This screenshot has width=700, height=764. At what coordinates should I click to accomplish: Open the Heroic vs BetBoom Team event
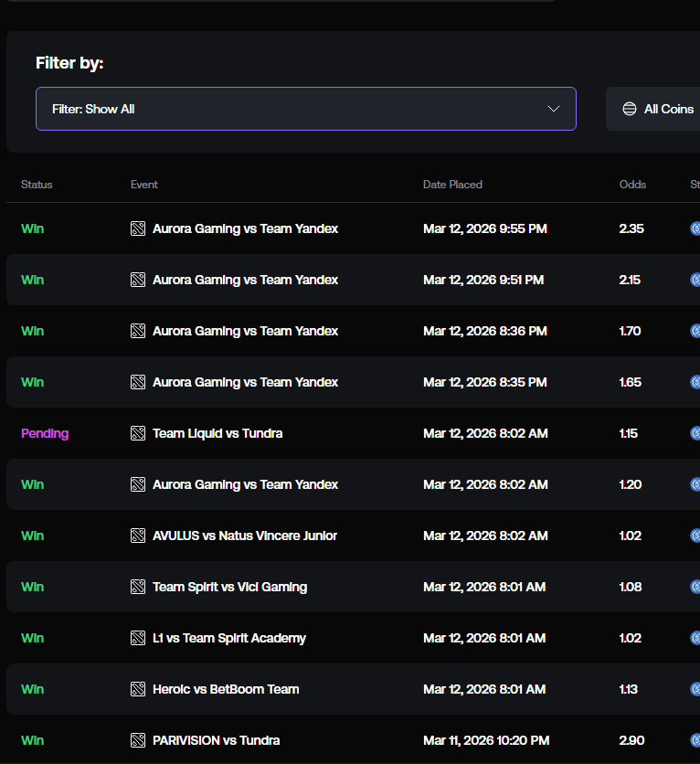pyautogui.click(x=226, y=689)
